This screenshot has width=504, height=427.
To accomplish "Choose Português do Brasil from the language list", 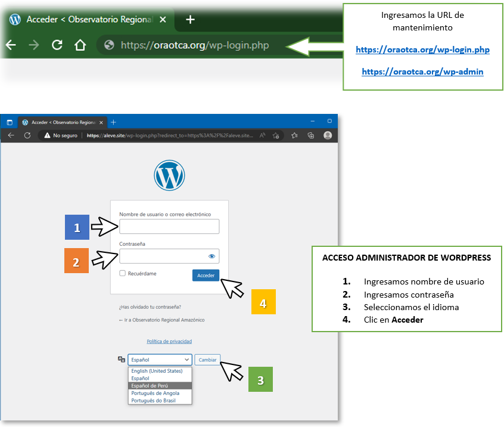I will pyautogui.click(x=160, y=401).
